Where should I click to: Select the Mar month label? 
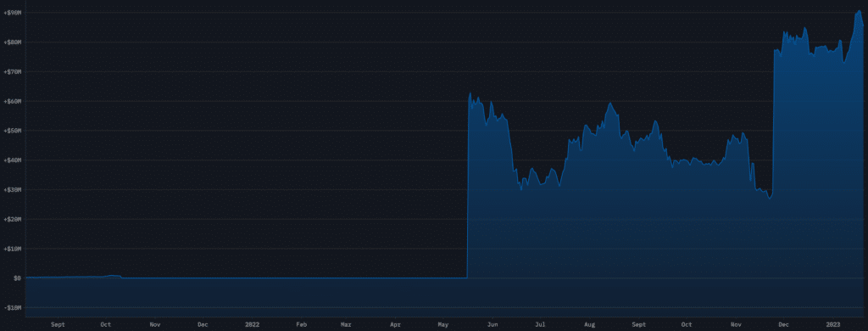point(346,324)
